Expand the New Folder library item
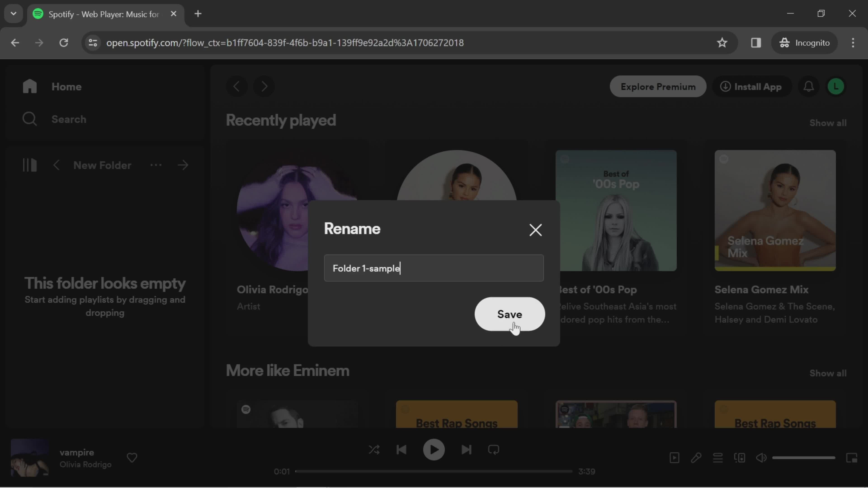Image resolution: width=868 pixels, height=488 pixels. (183, 166)
